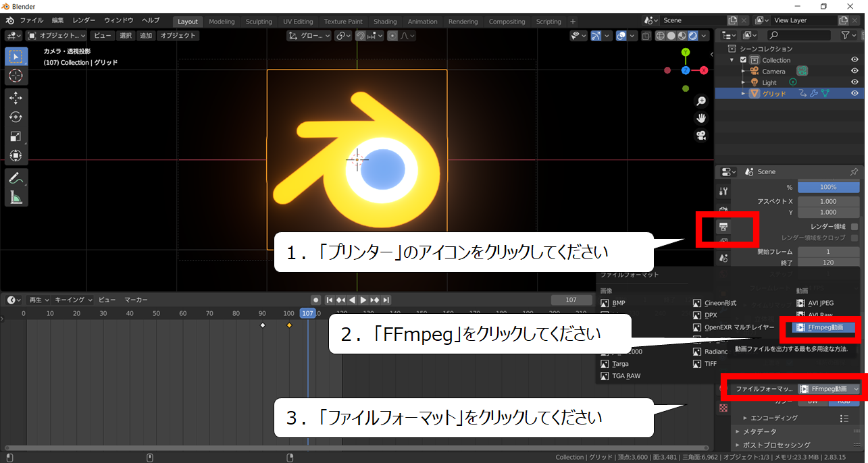Screen dimensions: 868x463
Task: Open the ファイルフォーマット FFmpeg動画 dropdown
Action: 829,389
